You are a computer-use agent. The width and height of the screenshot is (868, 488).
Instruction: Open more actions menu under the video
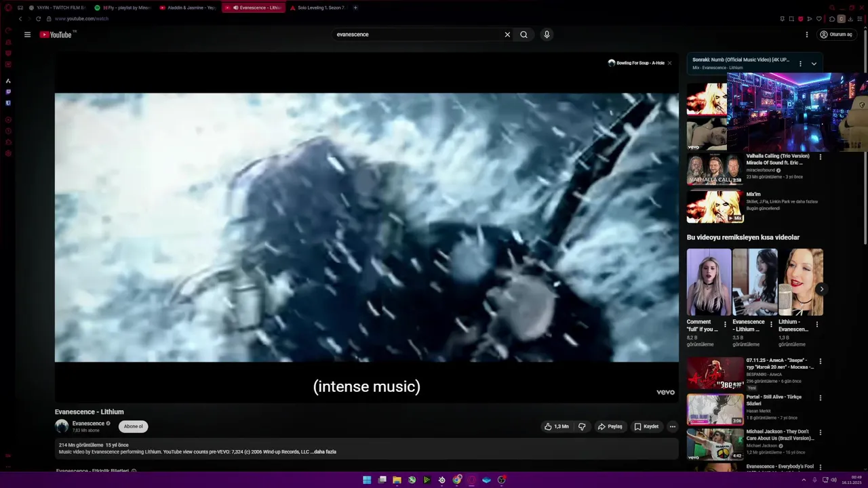pos(673,426)
